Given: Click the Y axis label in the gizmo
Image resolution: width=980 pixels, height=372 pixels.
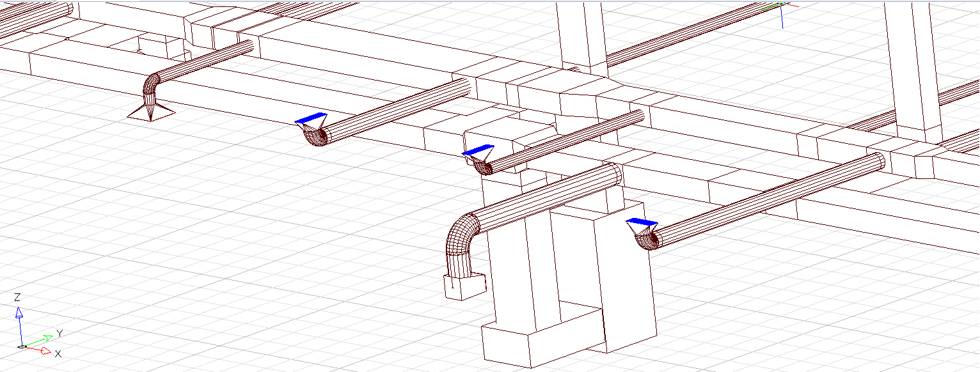Looking at the screenshot, I should (x=59, y=333).
